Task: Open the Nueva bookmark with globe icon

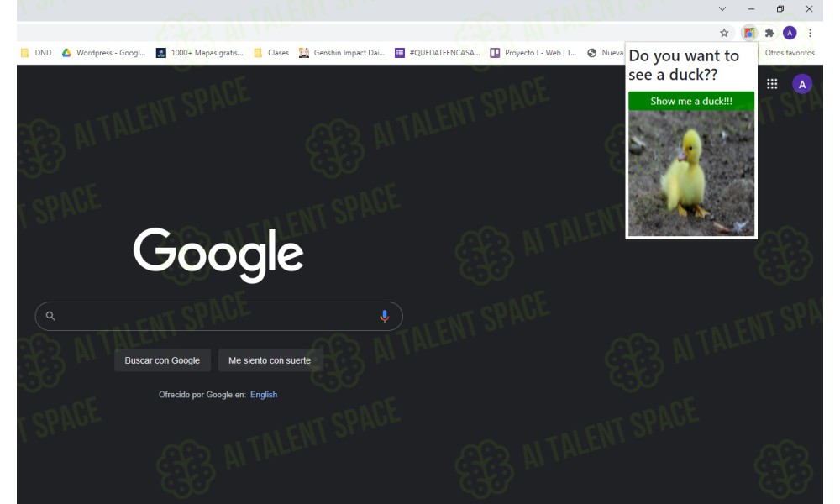Action: [606, 52]
